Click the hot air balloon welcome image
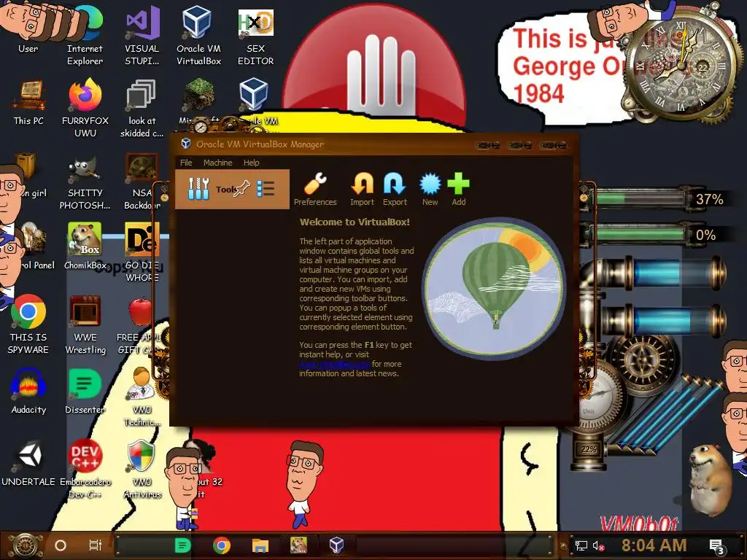The height and width of the screenshot is (560, 747). click(494, 289)
